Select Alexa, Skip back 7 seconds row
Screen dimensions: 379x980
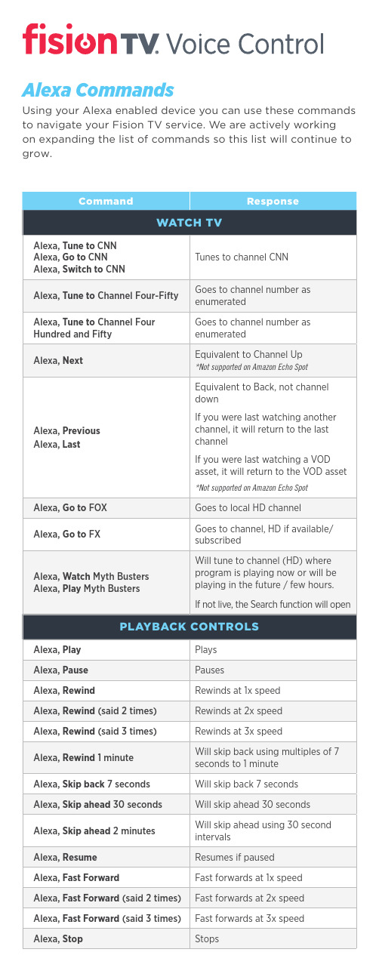coord(189,784)
